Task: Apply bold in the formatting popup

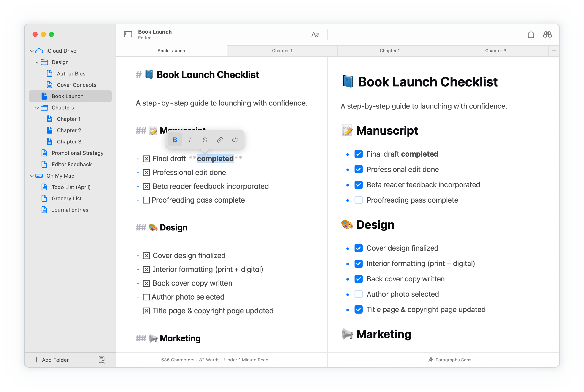Action: point(175,140)
